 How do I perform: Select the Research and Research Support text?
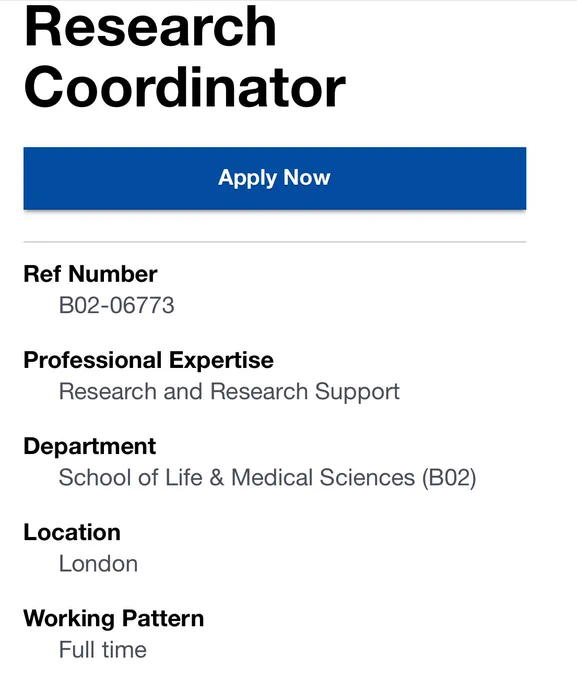pyautogui.click(x=229, y=392)
